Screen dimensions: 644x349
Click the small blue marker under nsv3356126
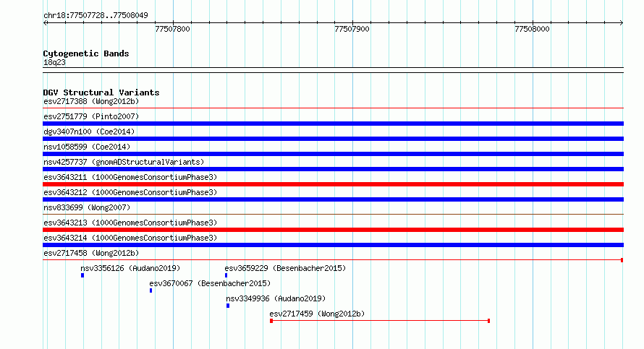tap(82, 275)
